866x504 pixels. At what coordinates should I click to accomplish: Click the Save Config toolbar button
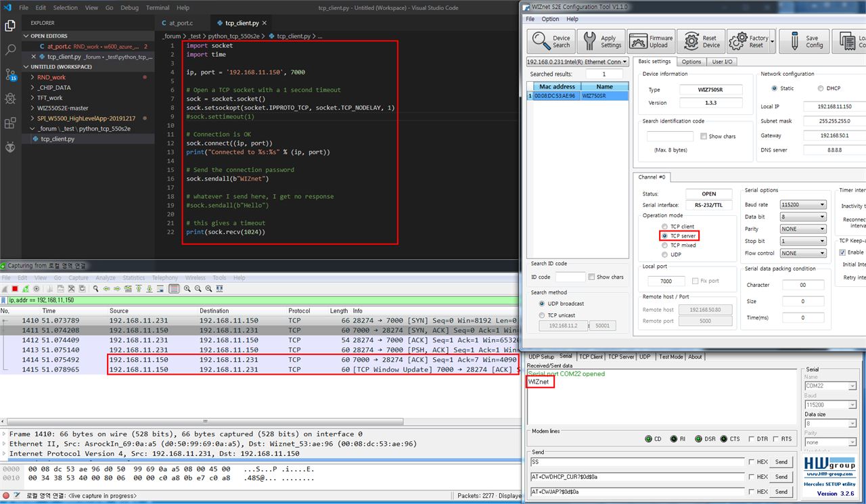(804, 42)
